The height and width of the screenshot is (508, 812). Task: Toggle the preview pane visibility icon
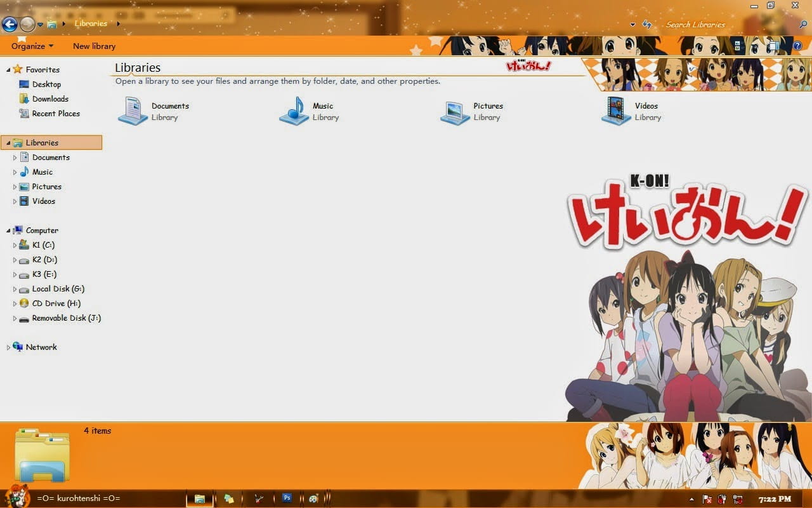pyautogui.click(x=774, y=46)
